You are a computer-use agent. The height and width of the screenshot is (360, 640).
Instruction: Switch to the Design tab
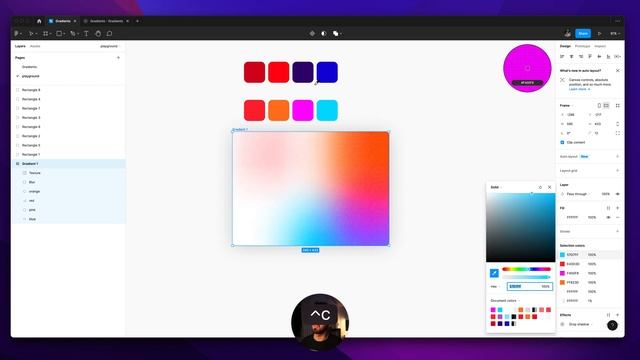[565, 46]
